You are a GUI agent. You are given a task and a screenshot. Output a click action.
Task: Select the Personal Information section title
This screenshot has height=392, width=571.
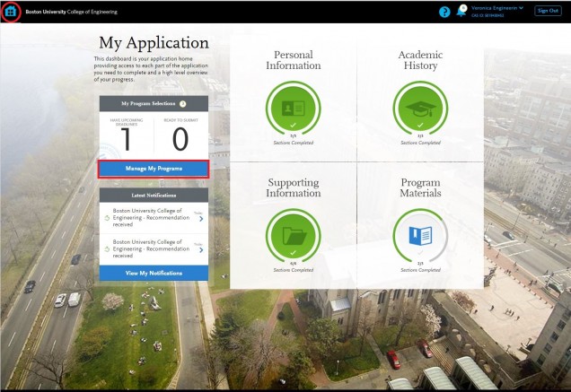point(293,60)
